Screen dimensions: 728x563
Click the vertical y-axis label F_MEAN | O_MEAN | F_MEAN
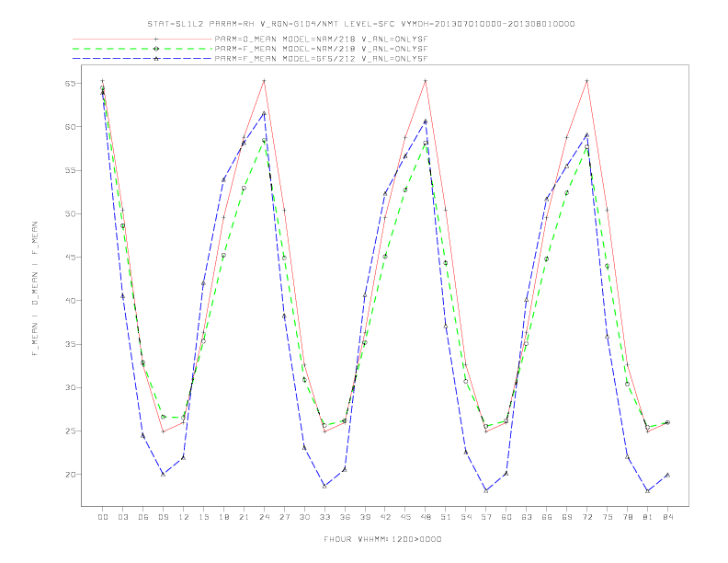click(35, 289)
